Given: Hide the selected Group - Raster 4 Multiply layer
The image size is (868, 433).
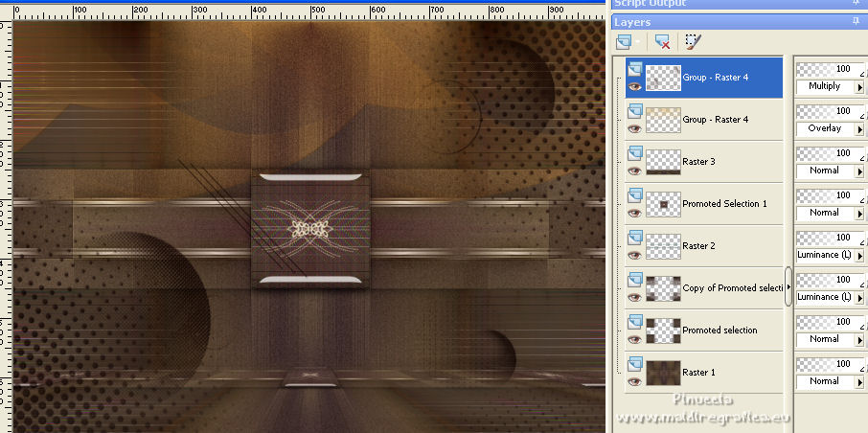Looking at the screenshot, I should pyautogui.click(x=635, y=86).
